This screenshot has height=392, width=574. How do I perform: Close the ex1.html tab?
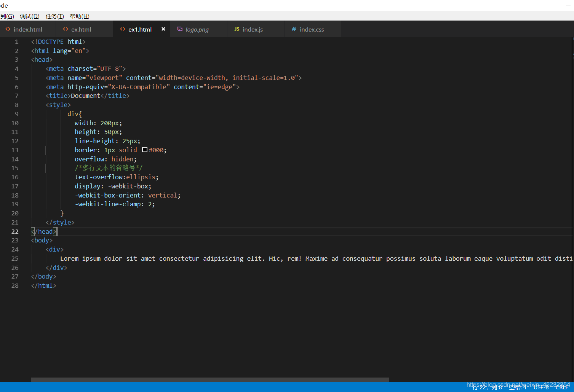point(163,29)
